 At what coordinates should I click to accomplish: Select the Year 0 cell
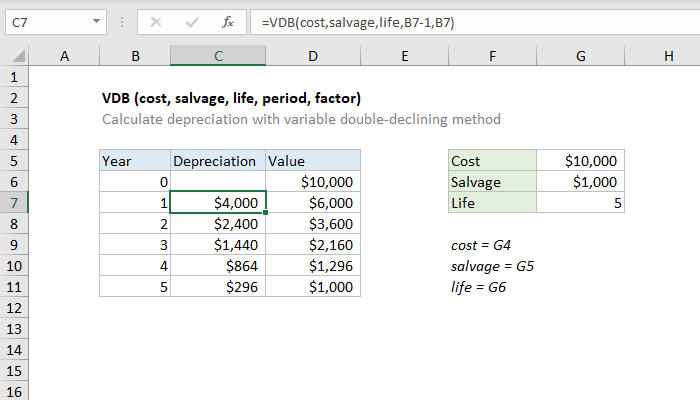(x=135, y=182)
